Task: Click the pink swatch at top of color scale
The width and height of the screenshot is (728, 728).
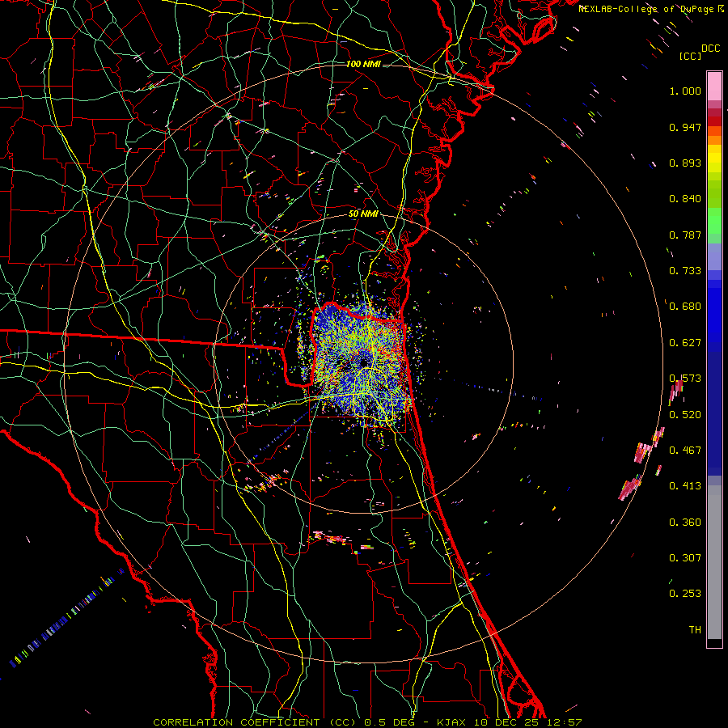Action: (x=714, y=87)
